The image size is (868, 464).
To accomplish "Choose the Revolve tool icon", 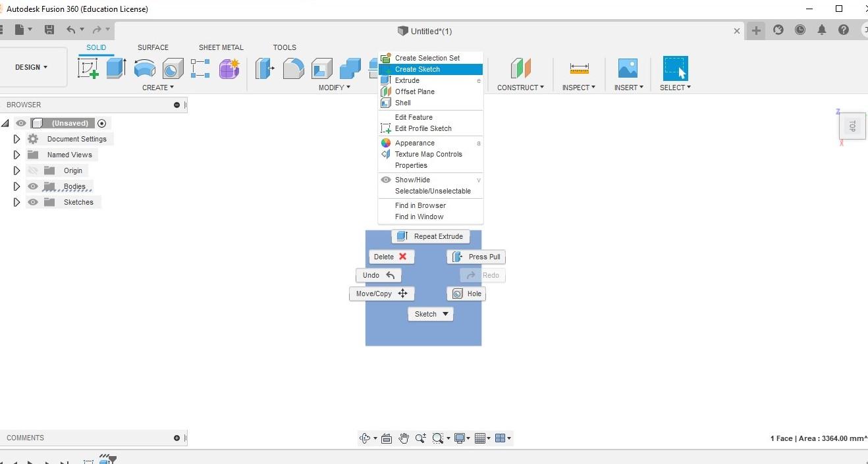I will click(x=144, y=68).
